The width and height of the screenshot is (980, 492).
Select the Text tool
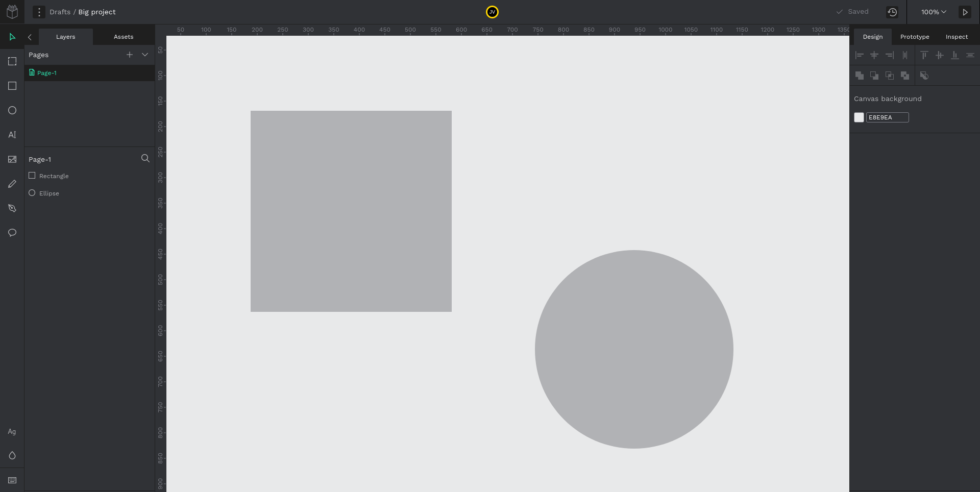[12, 135]
